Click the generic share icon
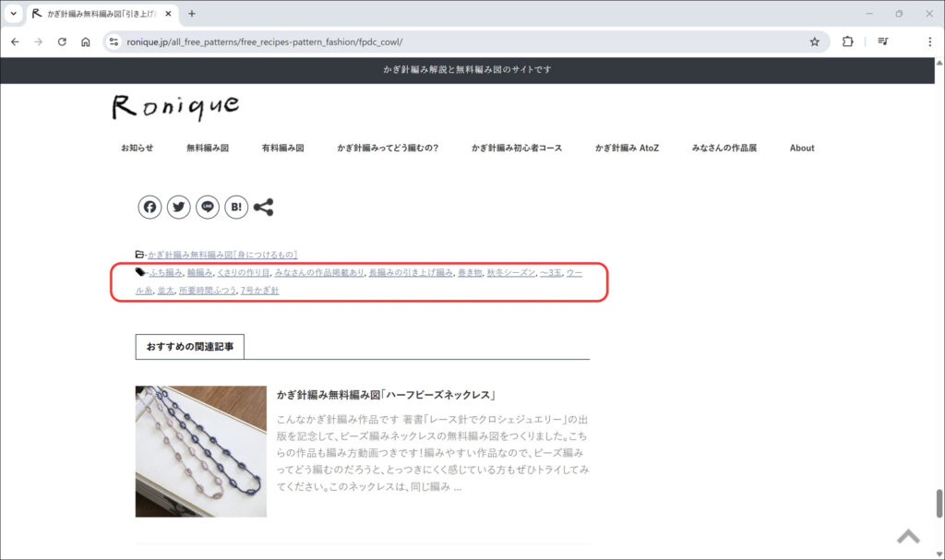 (x=263, y=208)
